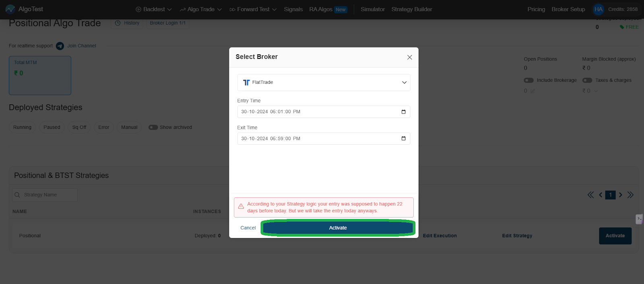Select page 1 in pagination

[x=610, y=195]
